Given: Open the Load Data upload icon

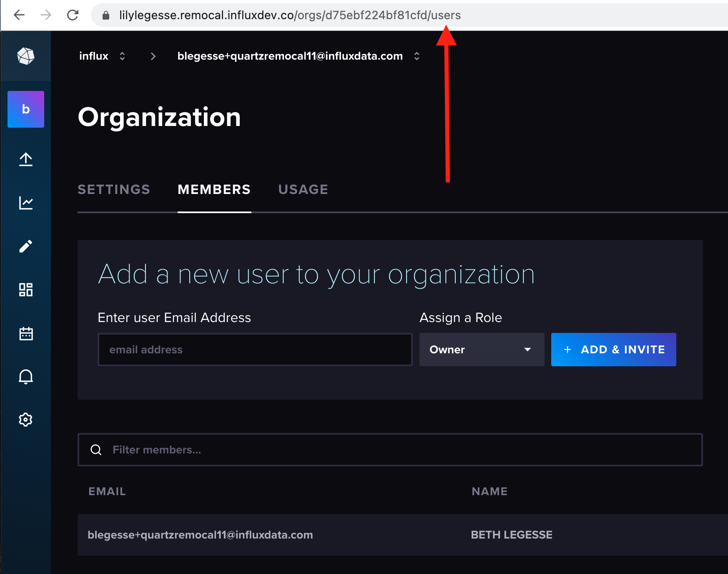Looking at the screenshot, I should (x=25, y=160).
